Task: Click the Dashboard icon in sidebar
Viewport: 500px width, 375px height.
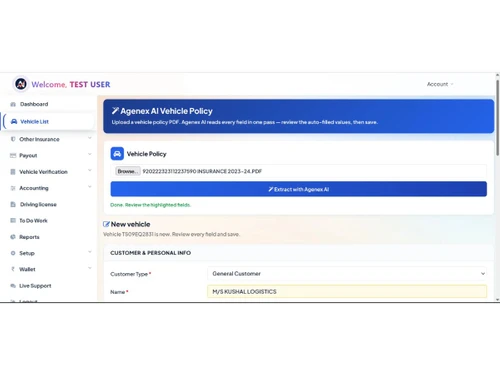Action: (x=13, y=104)
